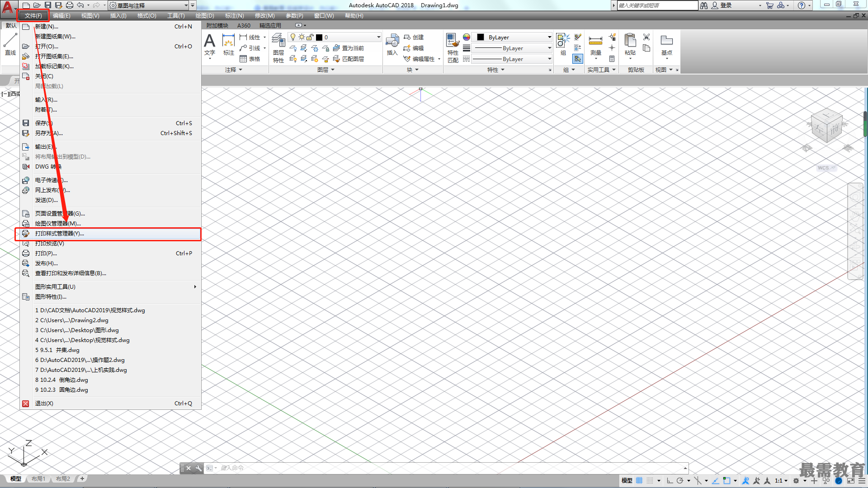This screenshot has width=868, height=488.
Task: Toggle group selection on/off highlighted button
Action: 578,59
